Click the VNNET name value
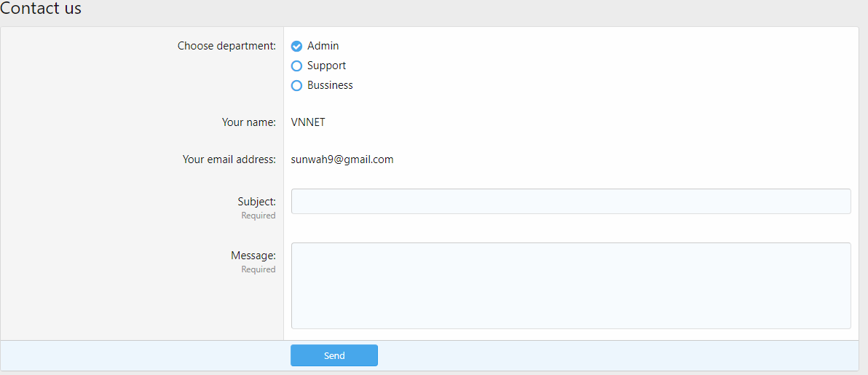Screen dimensions: 868x375 click(308, 122)
